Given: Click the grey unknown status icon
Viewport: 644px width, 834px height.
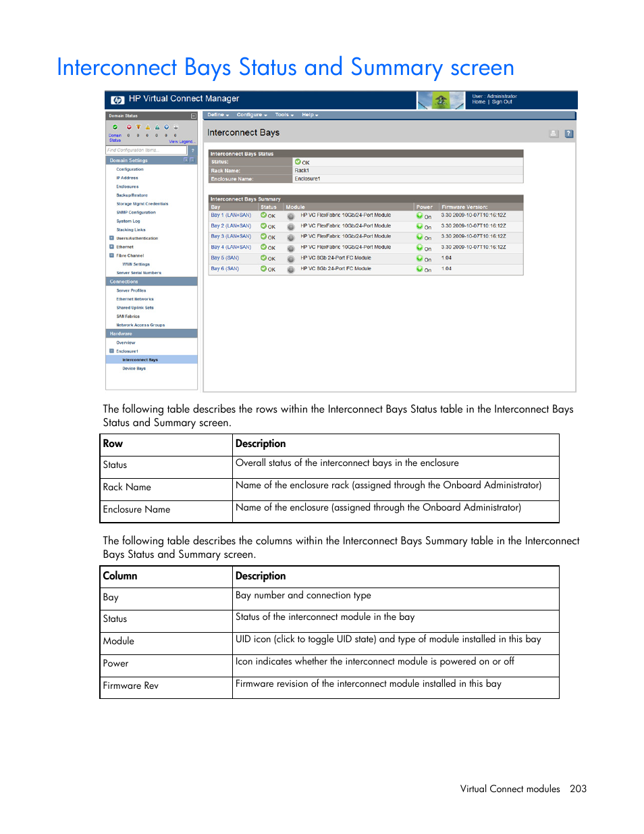Looking at the screenshot, I should tap(176, 127).
